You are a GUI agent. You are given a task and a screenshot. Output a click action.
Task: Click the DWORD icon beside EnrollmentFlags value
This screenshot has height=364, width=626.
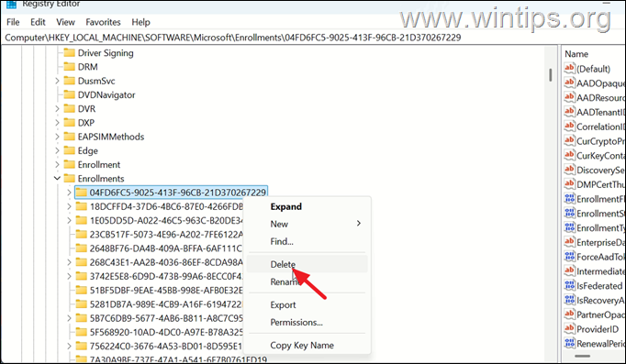570,199
